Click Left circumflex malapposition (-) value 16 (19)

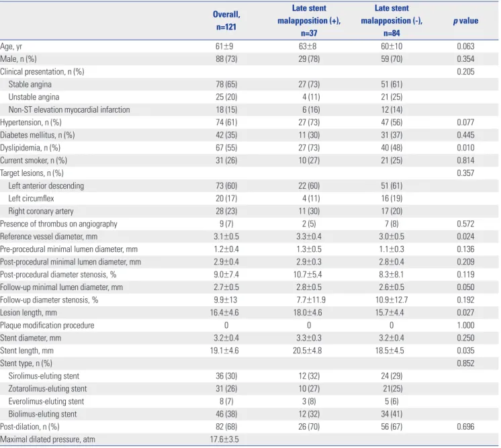click(392, 198)
